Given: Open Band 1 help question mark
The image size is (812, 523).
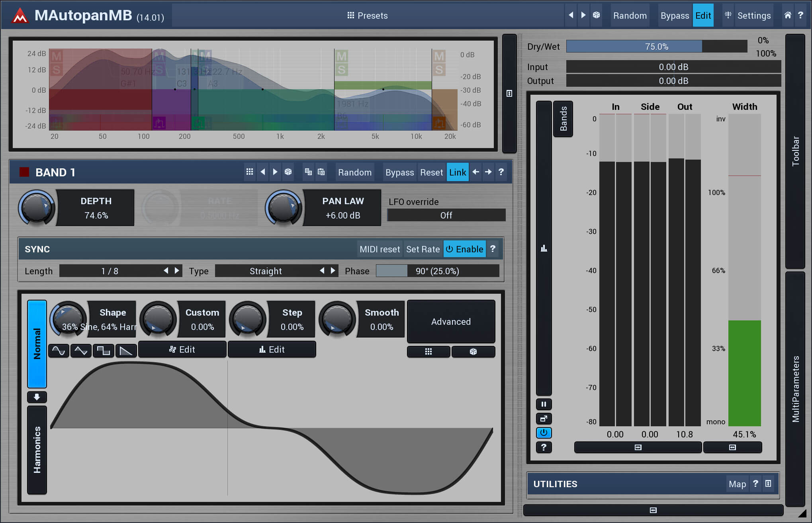Looking at the screenshot, I should tap(501, 172).
